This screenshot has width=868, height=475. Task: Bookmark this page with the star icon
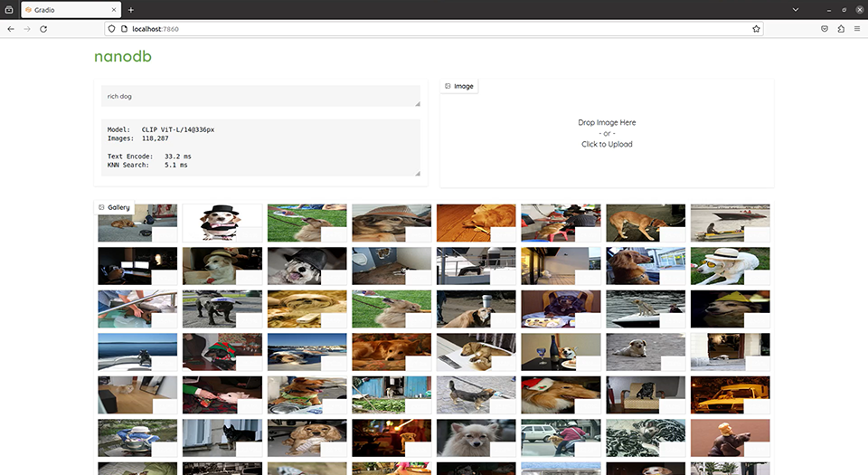(756, 29)
